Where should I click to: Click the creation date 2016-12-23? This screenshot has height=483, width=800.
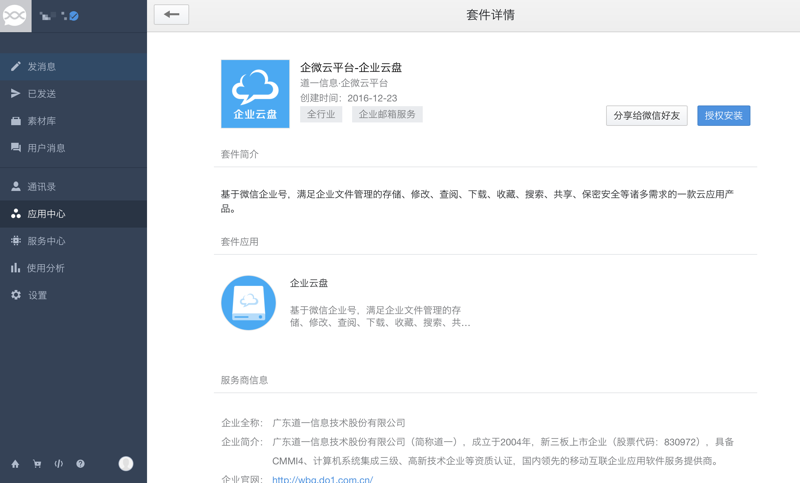372,98
